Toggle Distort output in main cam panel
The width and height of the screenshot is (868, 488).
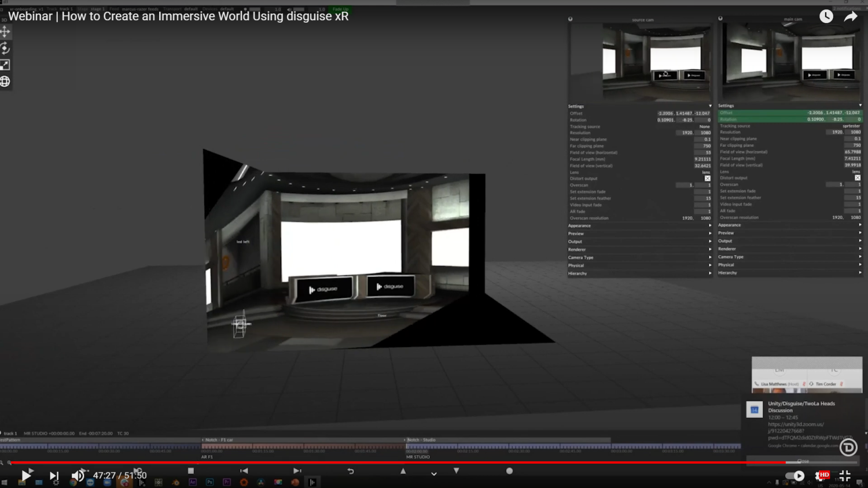858,178
